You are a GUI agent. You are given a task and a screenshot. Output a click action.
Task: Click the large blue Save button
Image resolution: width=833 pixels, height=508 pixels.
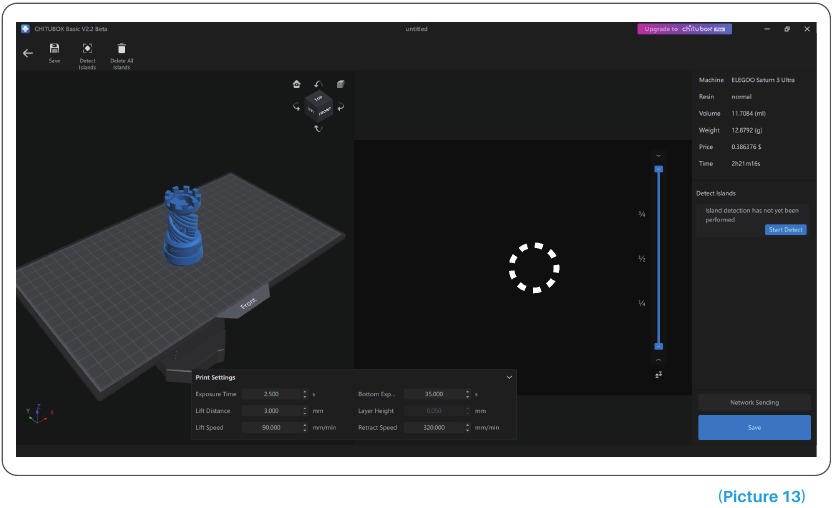(754, 427)
